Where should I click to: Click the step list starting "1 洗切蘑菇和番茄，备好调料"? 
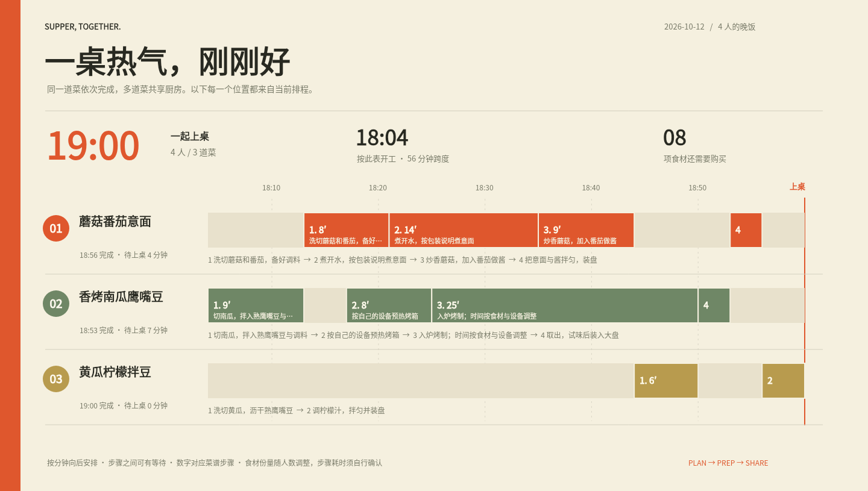pyautogui.click(x=403, y=260)
